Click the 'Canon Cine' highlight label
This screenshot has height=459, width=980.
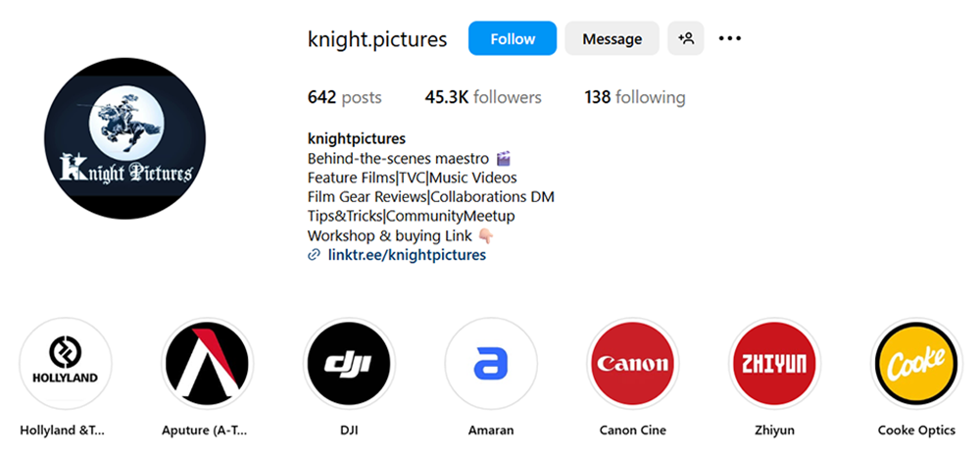pyautogui.click(x=632, y=431)
